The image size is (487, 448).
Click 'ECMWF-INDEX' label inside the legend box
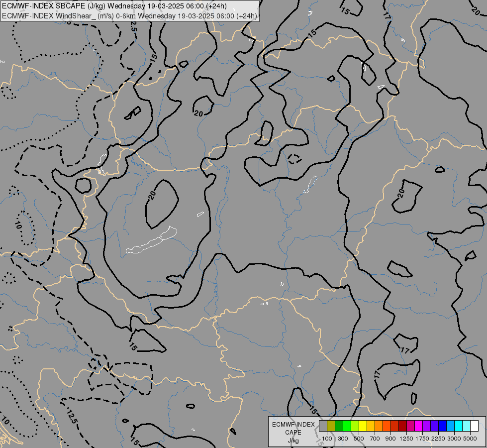pyautogui.click(x=293, y=425)
